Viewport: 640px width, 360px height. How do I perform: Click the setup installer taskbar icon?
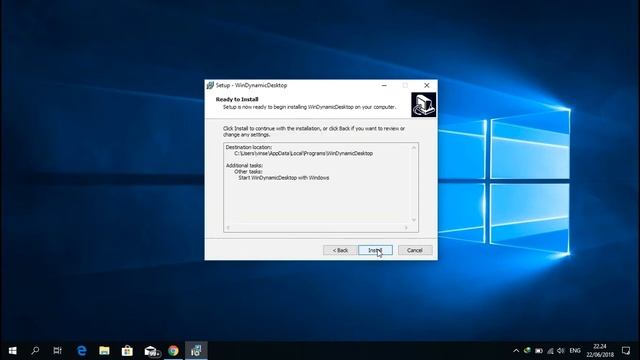point(196,351)
